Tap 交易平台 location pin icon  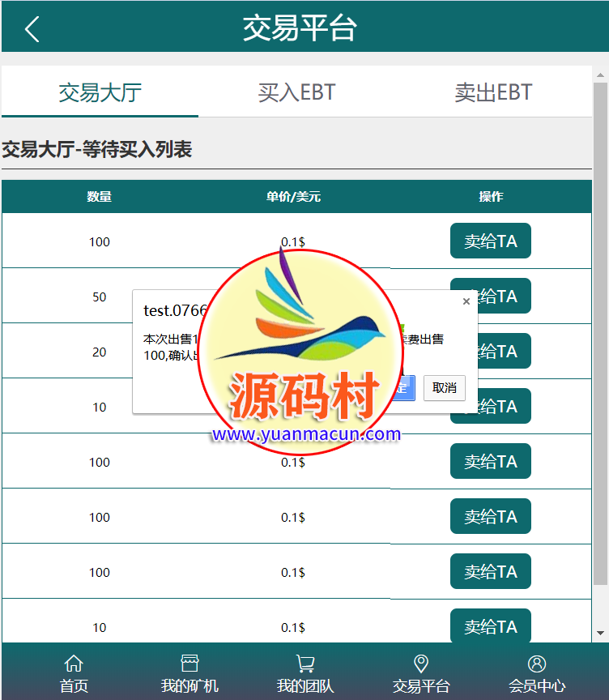(x=421, y=664)
